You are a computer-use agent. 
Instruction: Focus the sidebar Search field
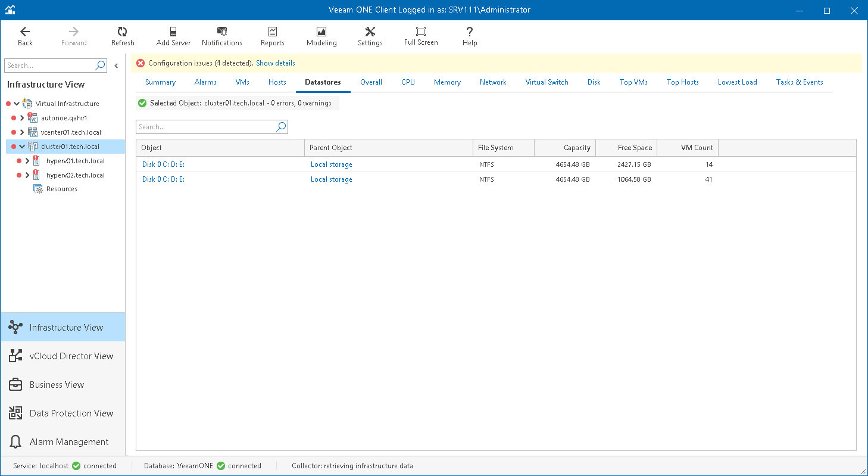click(50, 66)
